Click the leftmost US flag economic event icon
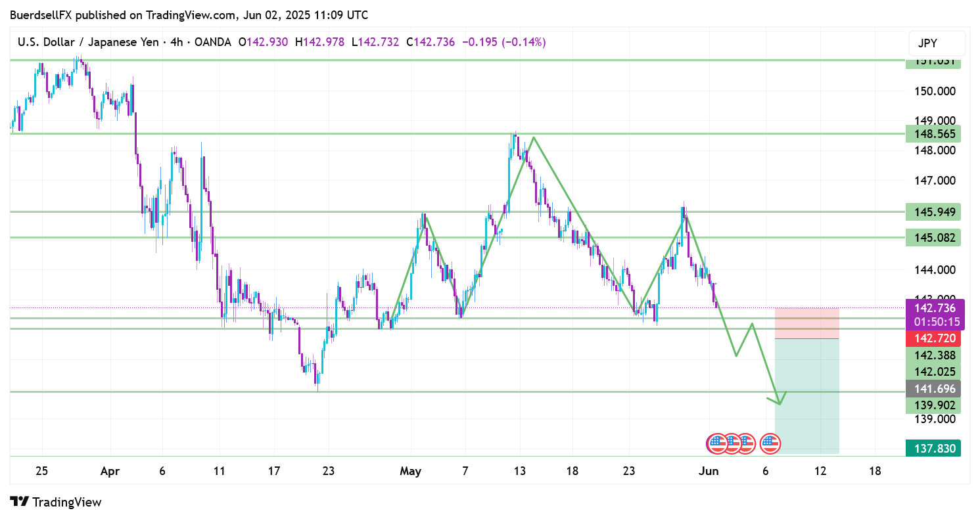The image size is (980, 519). tap(716, 443)
